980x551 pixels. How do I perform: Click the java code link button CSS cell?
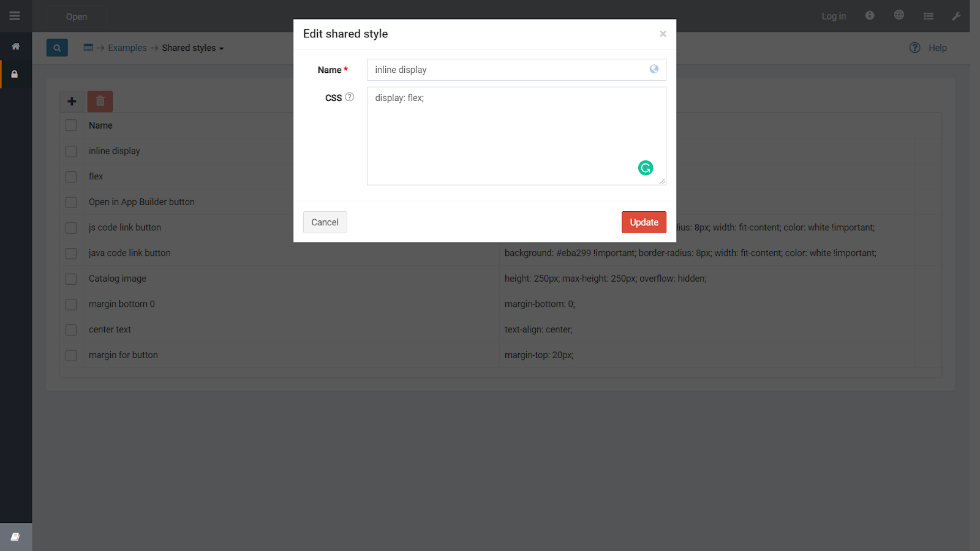pyautogui.click(x=690, y=253)
